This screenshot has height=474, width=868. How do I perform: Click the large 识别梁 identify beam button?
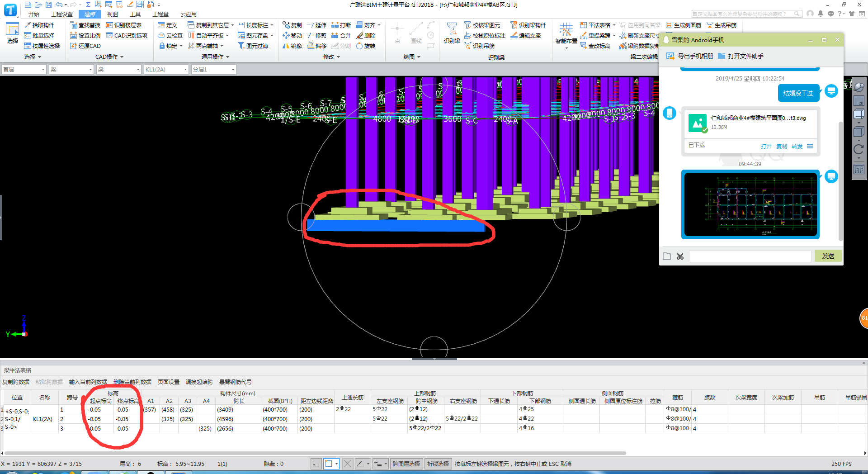click(x=452, y=33)
